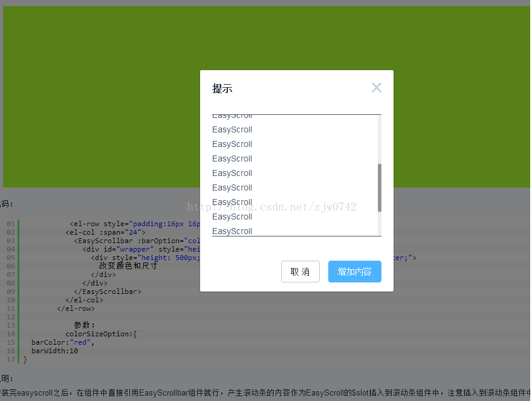Click the 增加内容 add content button
The width and height of the screenshot is (532, 401).
click(354, 272)
